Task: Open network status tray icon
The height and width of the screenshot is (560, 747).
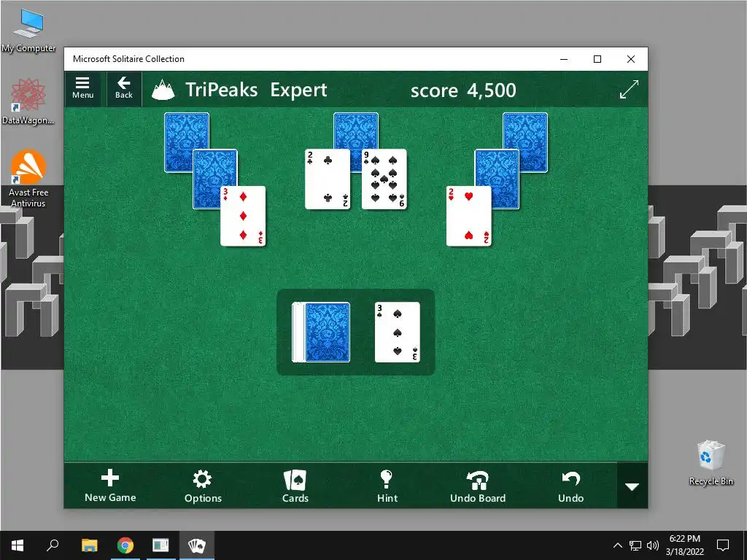Action: 635,545
